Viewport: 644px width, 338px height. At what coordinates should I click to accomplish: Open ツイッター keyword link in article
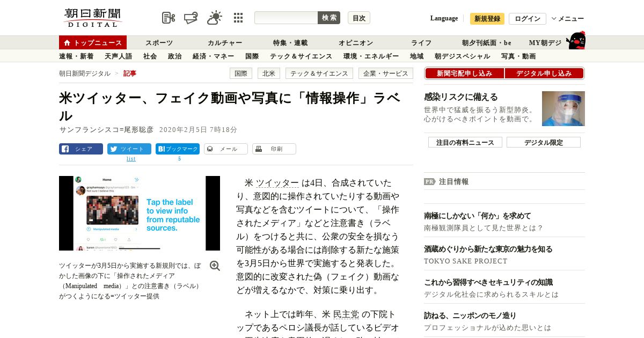click(x=277, y=183)
